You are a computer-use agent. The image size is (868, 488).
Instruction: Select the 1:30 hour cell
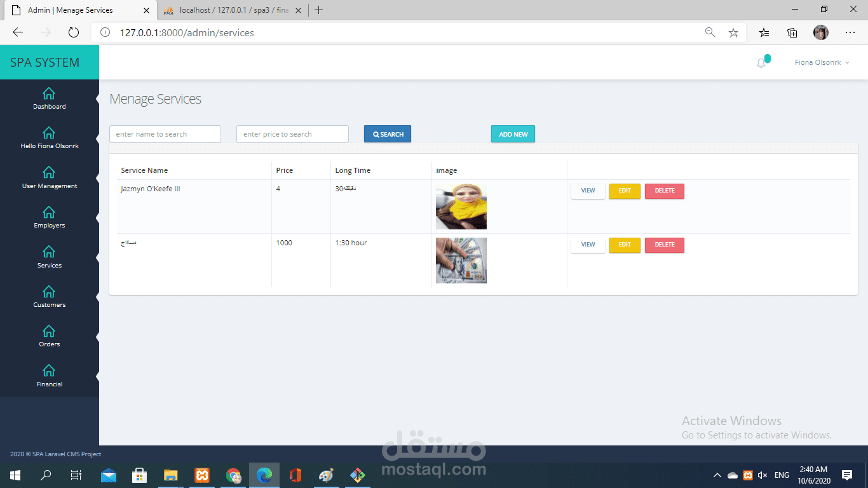[351, 243]
